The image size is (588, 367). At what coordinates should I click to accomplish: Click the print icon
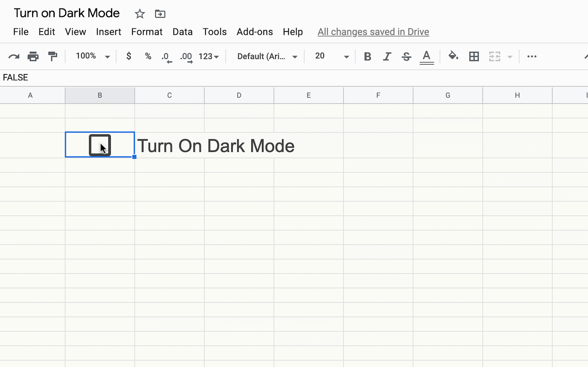tap(33, 57)
